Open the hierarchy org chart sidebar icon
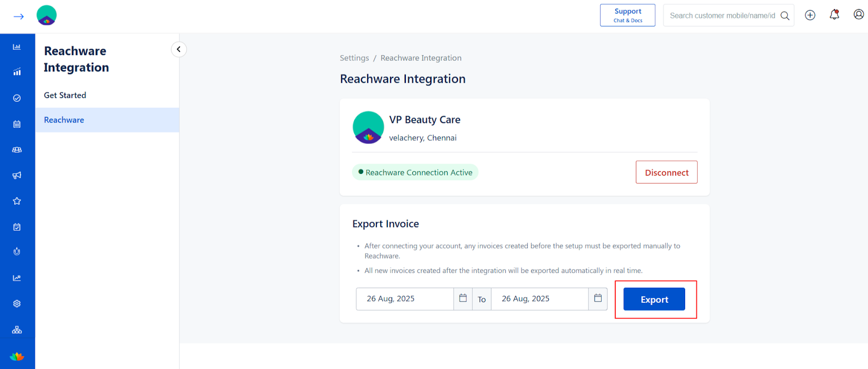The image size is (868, 369). pyautogui.click(x=17, y=329)
